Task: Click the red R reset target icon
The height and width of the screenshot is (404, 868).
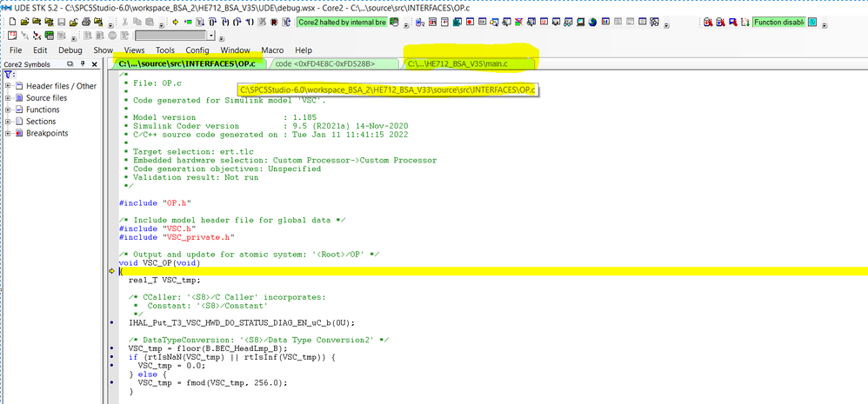Action: (274, 22)
